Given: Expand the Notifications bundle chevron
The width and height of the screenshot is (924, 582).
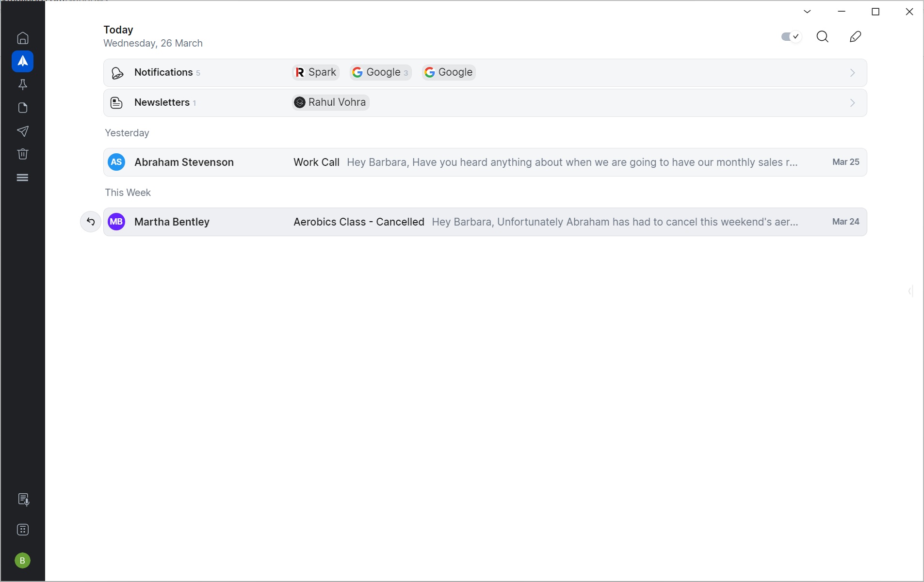Looking at the screenshot, I should (852, 73).
